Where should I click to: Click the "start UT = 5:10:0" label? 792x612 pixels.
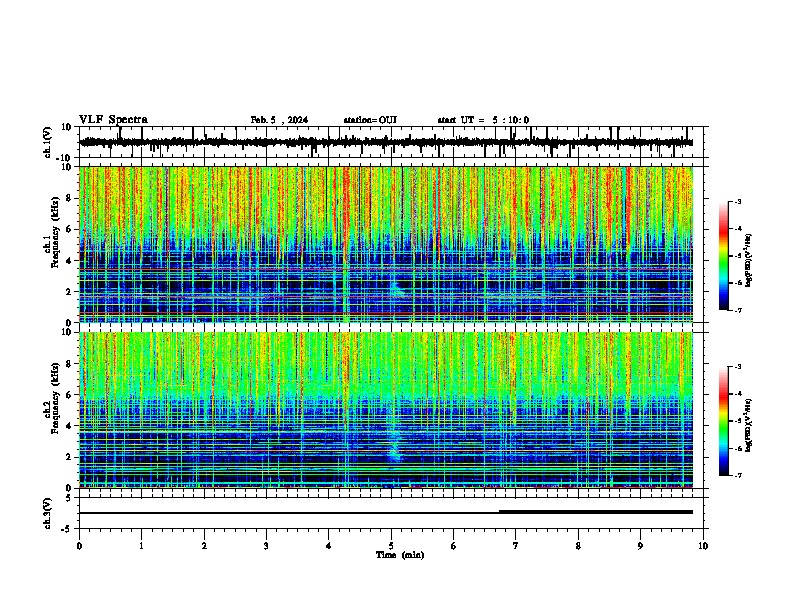(483, 120)
